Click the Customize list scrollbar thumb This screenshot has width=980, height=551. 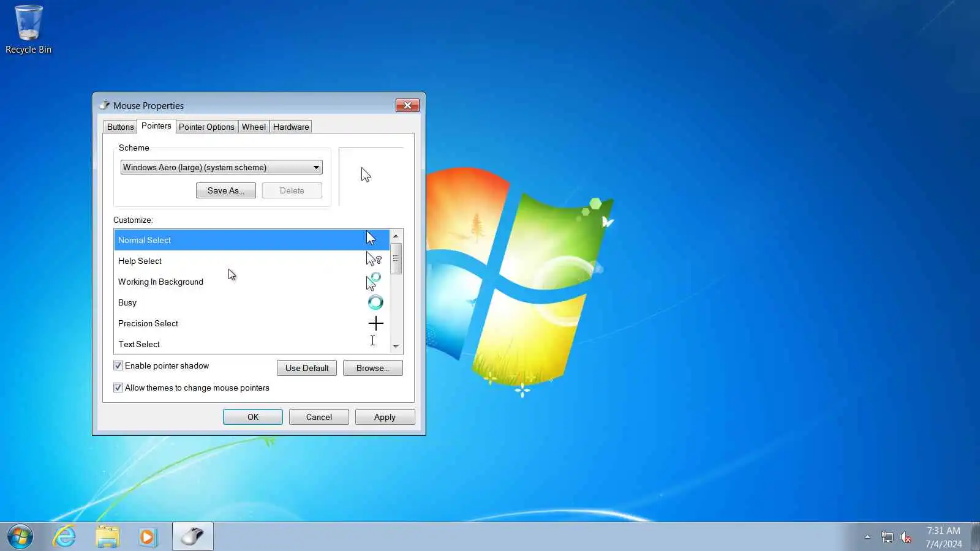coord(396,258)
